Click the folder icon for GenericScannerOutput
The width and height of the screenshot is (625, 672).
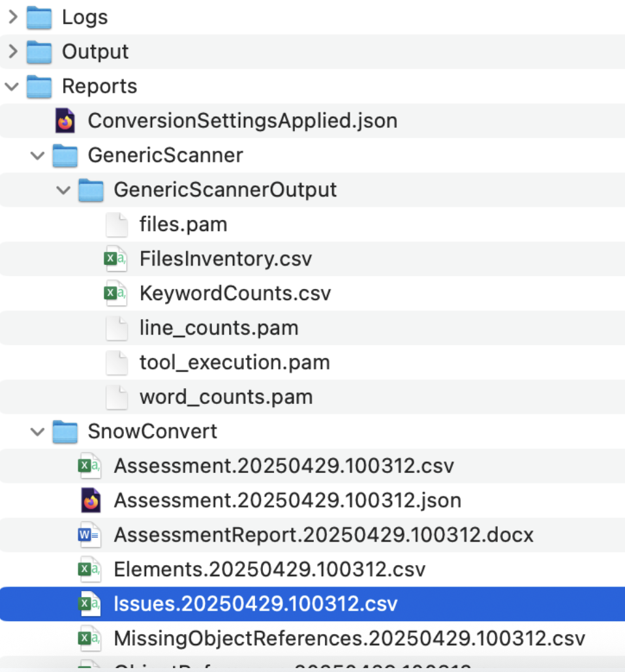coord(91,190)
